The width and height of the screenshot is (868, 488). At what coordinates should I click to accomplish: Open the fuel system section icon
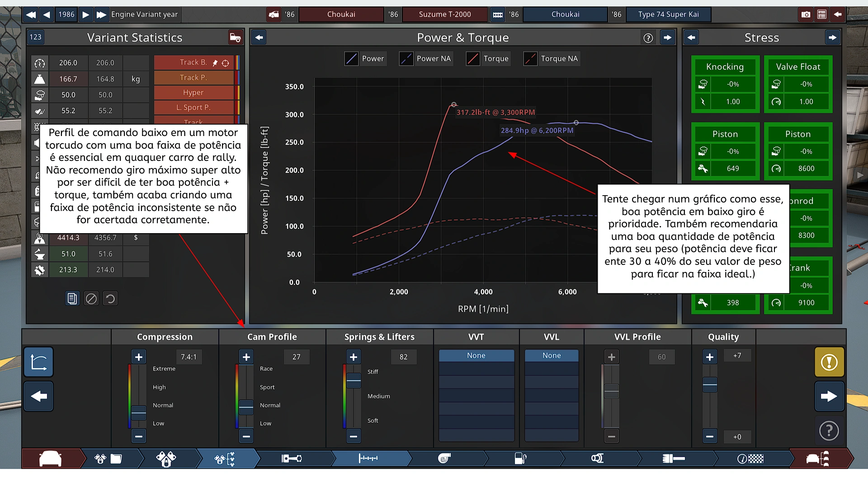(x=520, y=459)
